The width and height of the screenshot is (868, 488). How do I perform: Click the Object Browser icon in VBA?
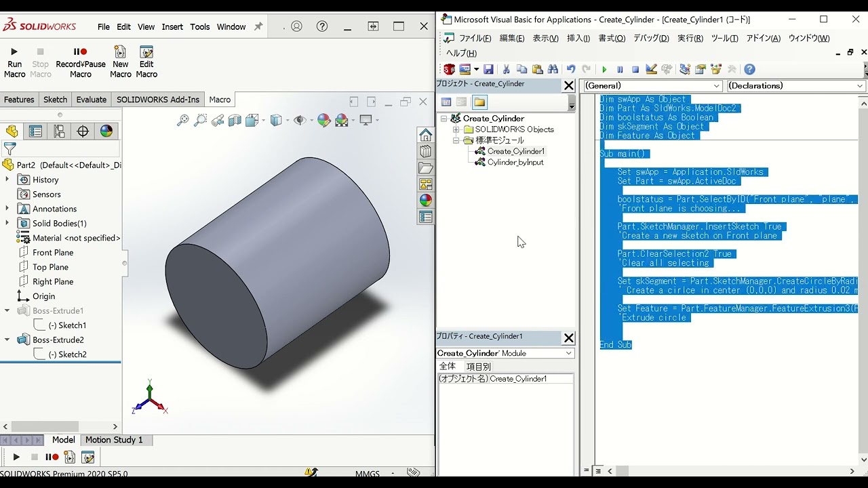[x=716, y=69]
